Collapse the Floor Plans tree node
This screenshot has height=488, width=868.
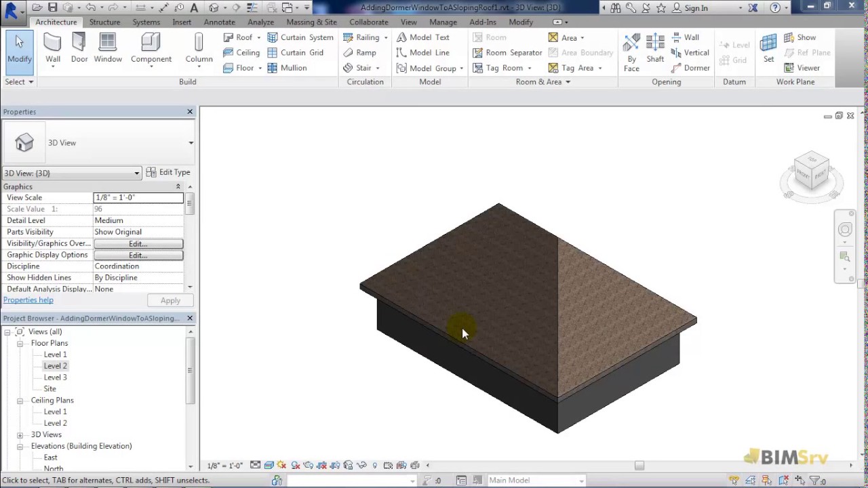(x=20, y=343)
